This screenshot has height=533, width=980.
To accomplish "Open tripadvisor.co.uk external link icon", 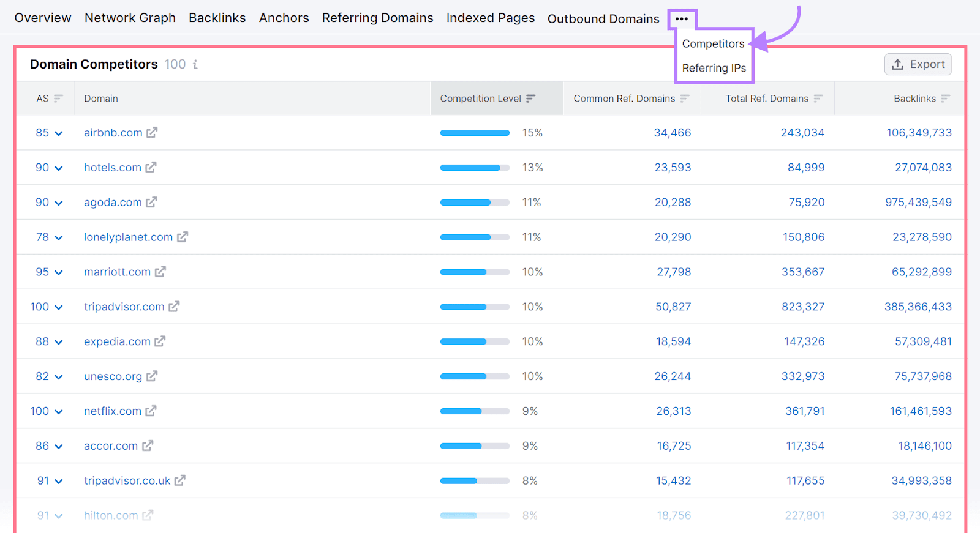I will (179, 481).
